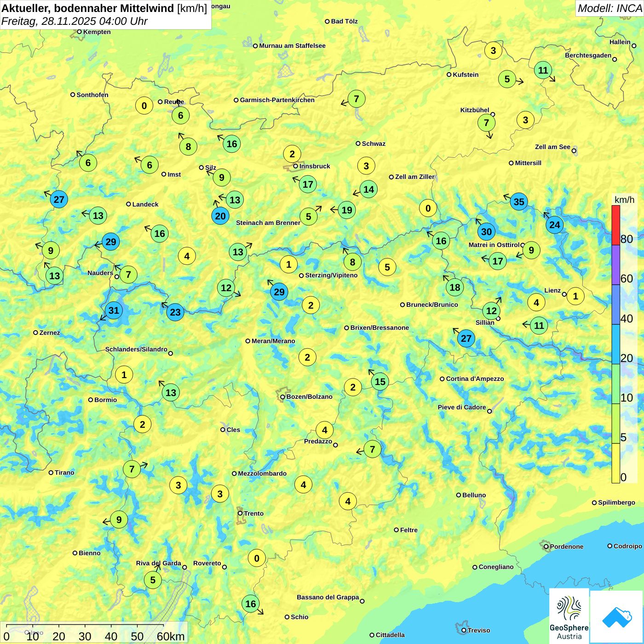Viewport: 644px width, 644px height.
Task: Click the Mezzolombardo city label
Action: click(x=262, y=473)
